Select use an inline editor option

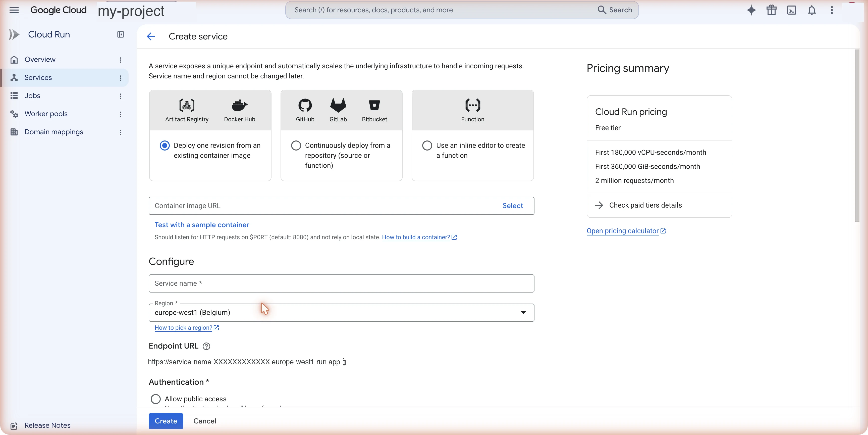427,146
